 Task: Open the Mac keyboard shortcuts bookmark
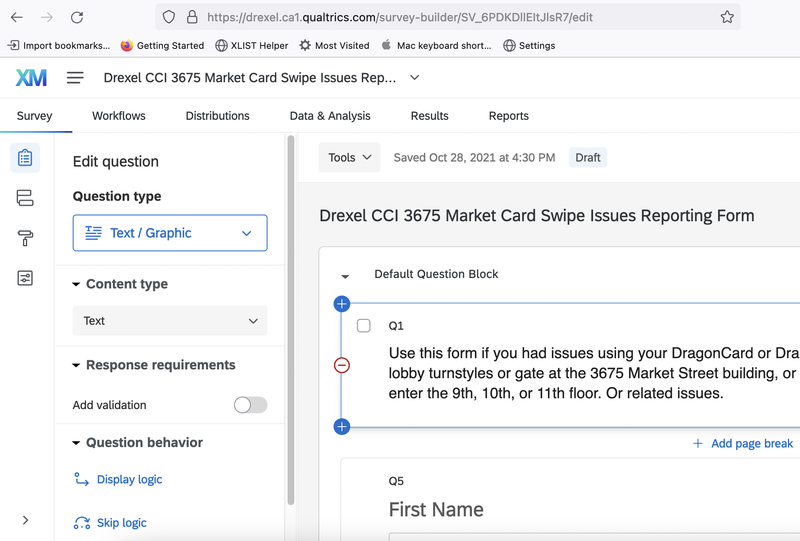click(x=436, y=45)
